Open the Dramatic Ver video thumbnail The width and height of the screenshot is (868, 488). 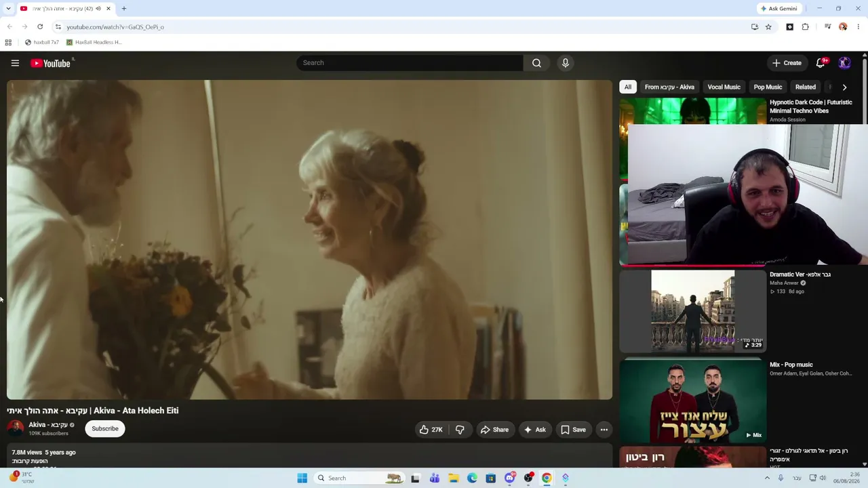click(x=693, y=311)
